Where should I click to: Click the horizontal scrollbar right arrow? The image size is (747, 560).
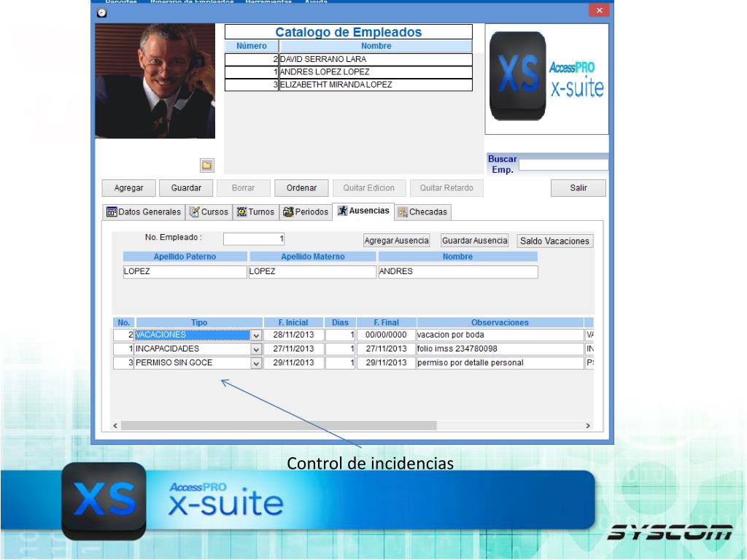point(588,426)
